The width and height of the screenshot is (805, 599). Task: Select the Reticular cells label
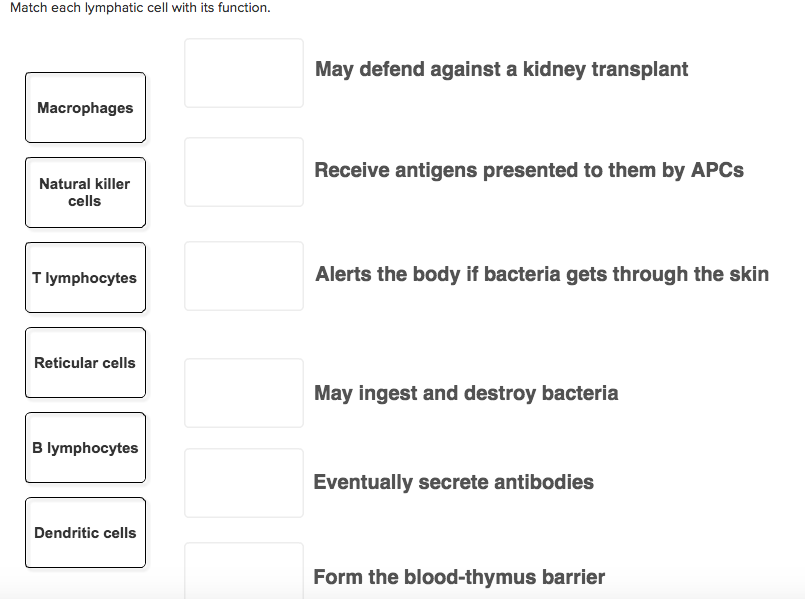[x=85, y=362]
